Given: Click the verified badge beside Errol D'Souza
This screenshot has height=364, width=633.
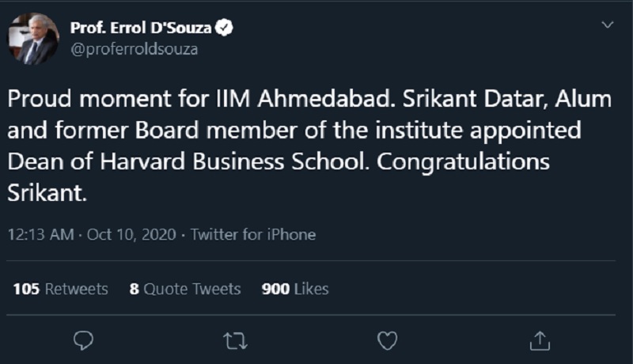Looking at the screenshot, I should pyautogui.click(x=226, y=28).
